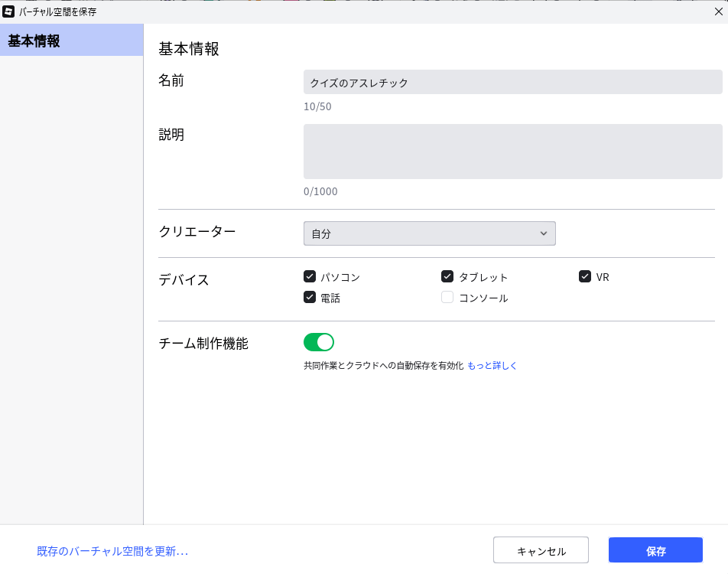728x574 pixels.
Task: Click the Roblox Studio icon in title bar
Action: (x=8, y=11)
